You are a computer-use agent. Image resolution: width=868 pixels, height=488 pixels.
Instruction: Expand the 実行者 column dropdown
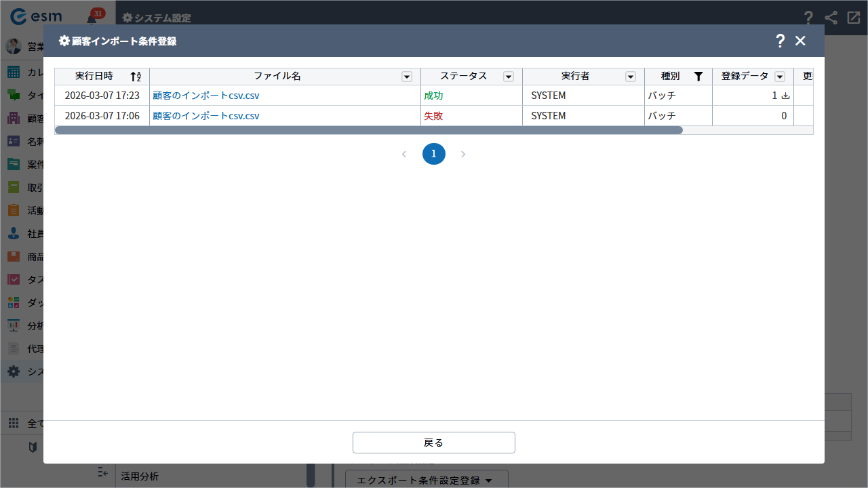click(x=631, y=77)
